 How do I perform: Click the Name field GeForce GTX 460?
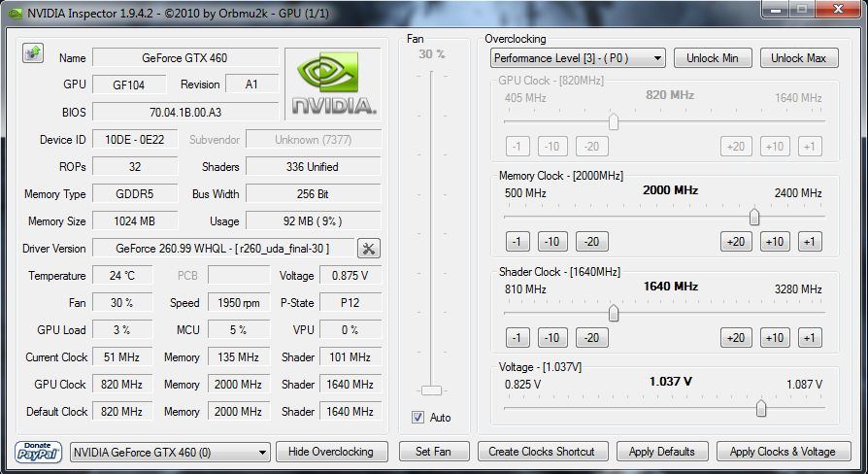coord(184,57)
